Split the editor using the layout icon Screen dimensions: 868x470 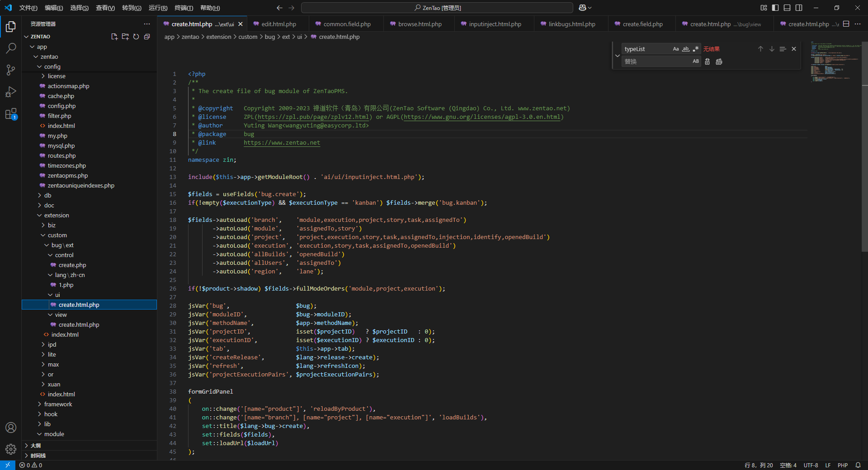[x=846, y=24]
